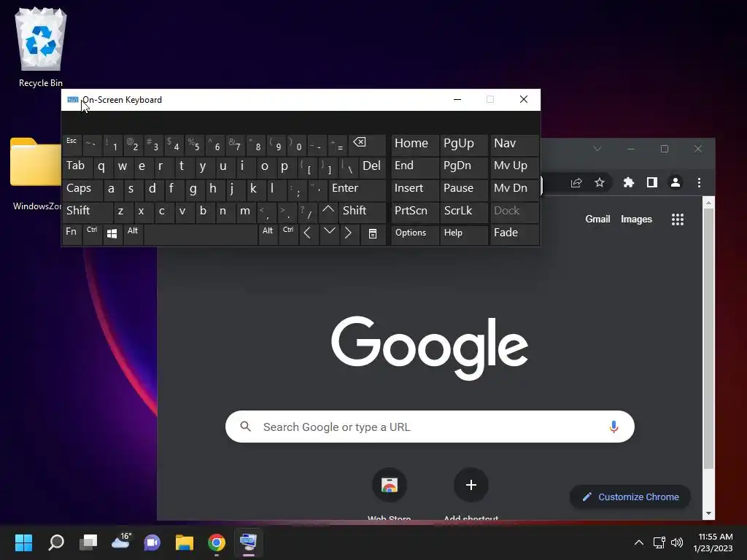The image size is (747, 560).
Task: Tap the space bar on the keyboard
Action: click(201, 234)
